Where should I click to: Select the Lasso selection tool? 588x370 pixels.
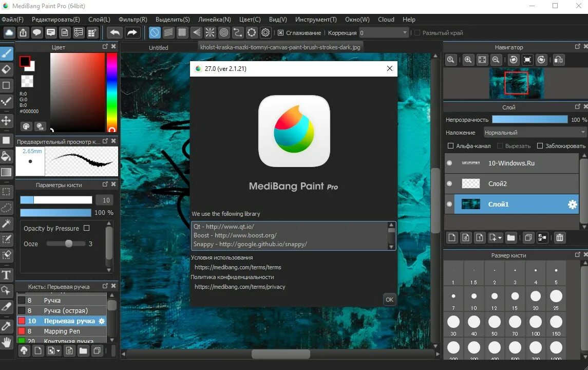coord(6,208)
